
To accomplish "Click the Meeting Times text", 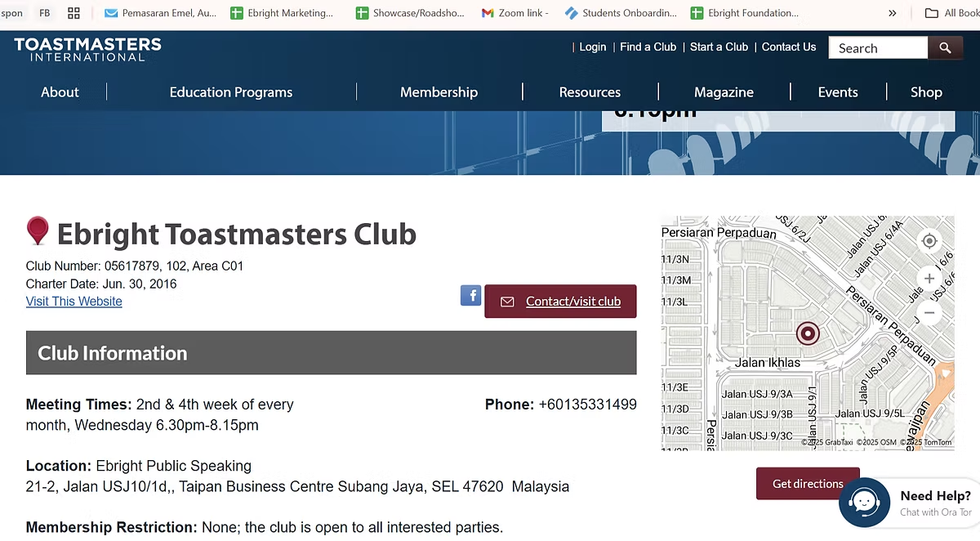I will 159,415.
